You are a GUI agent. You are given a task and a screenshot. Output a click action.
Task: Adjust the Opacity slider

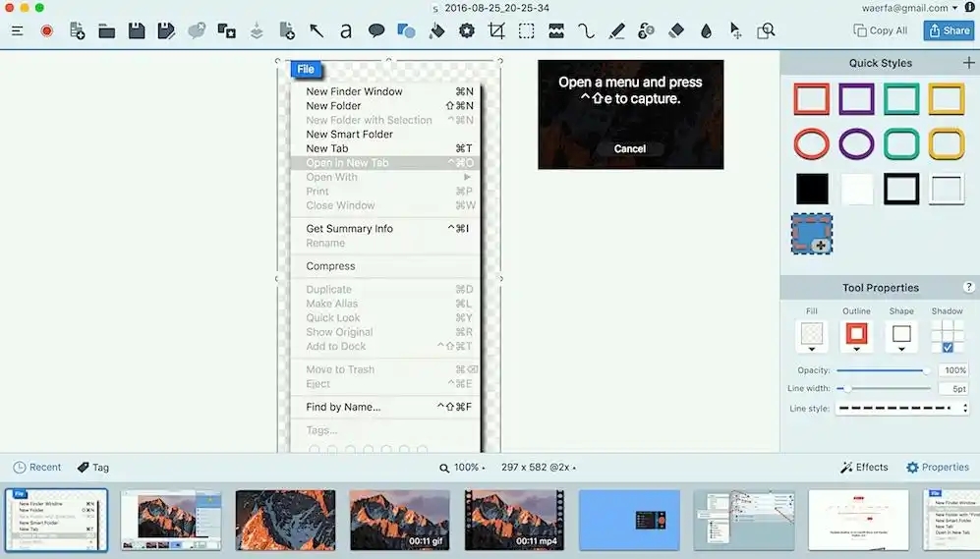884,370
